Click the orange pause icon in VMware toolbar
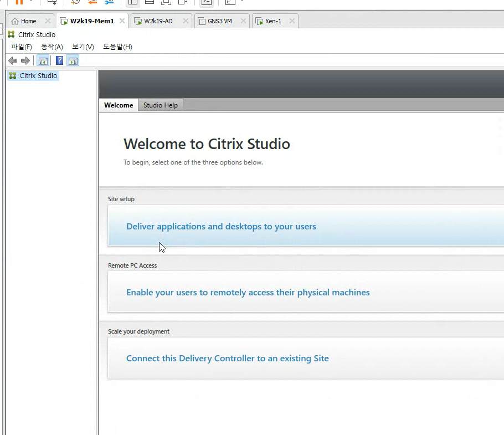The height and width of the screenshot is (435, 504). 19,2
